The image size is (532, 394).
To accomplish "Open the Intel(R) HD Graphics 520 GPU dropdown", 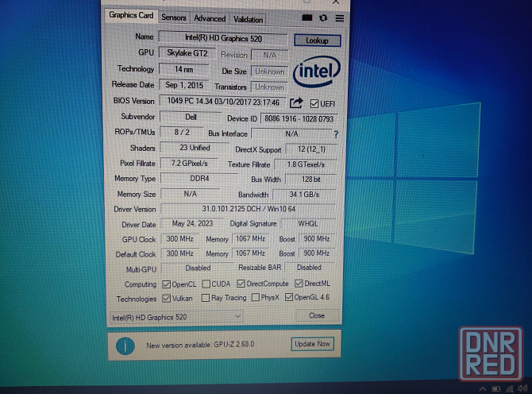I will pos(176,317).
